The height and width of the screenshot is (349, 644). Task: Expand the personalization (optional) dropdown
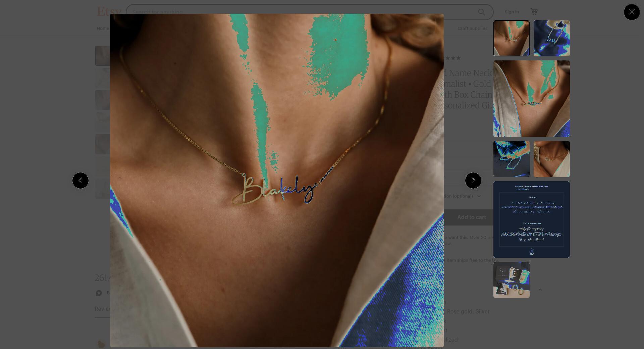tap(463, 196)
